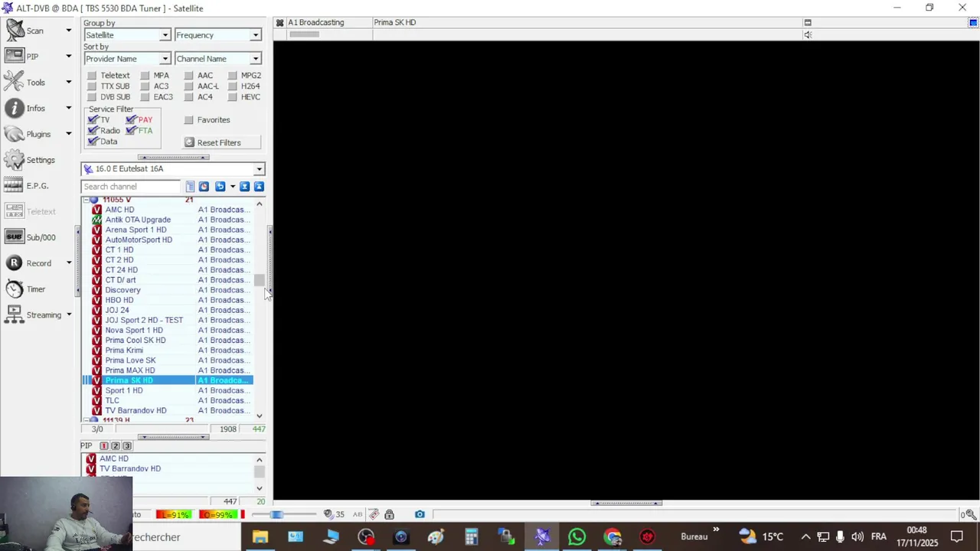Select TV Barrandov HD in PIP list
The image size is (980, 551).
point(130,468)
